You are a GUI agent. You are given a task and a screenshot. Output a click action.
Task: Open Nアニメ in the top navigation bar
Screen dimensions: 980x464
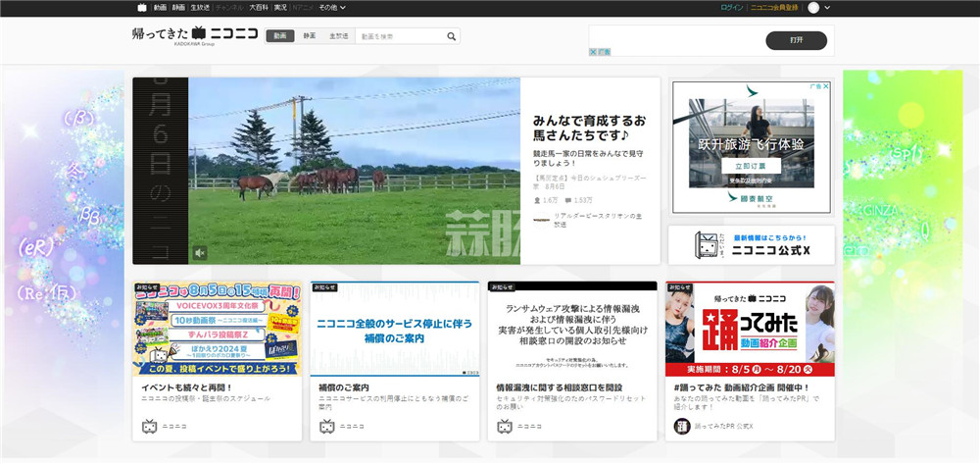303,8
